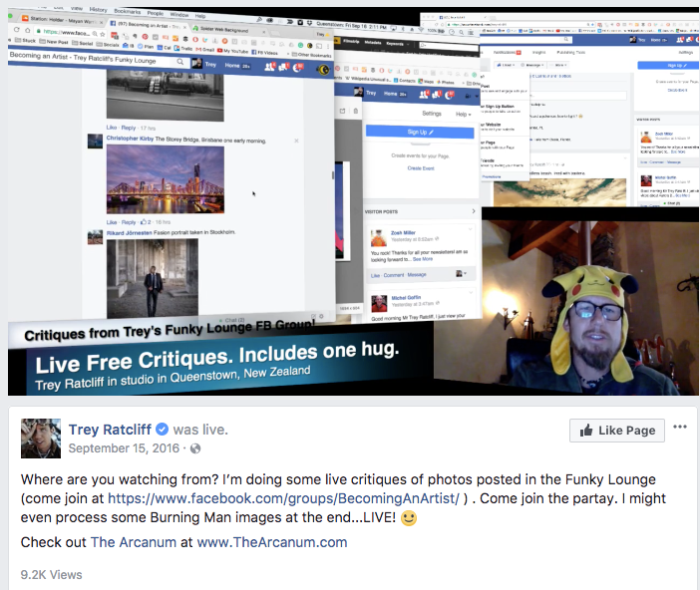Click the "was live." text
The height and width of the screenshot is (590, 700).
pos(200,430)
